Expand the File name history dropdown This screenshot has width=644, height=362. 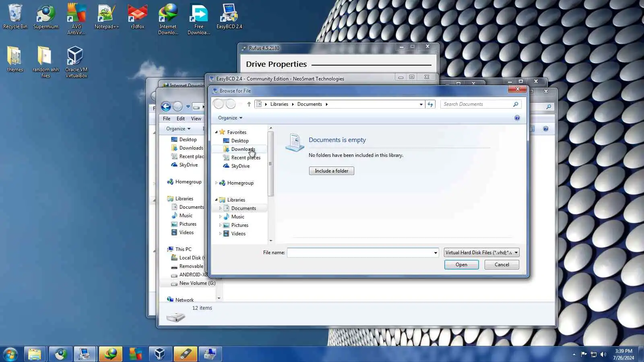tap(436, 253)
